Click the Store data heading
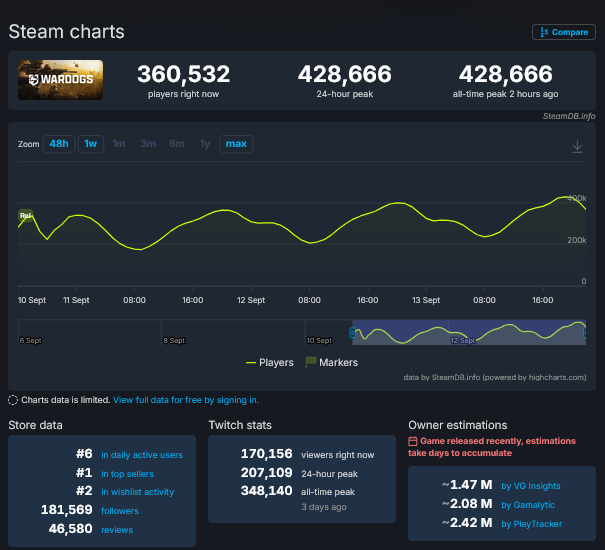605x550 pixels. (x=35, y=425)
